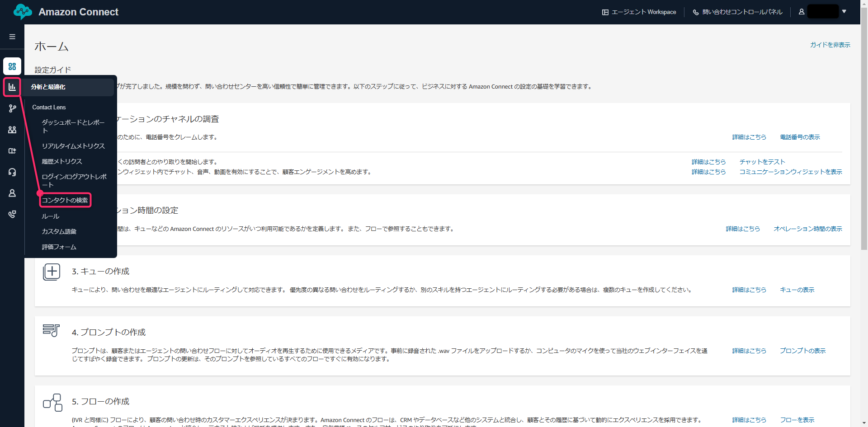Click the analytics chart sidebar icon

[x=12, y=87]
